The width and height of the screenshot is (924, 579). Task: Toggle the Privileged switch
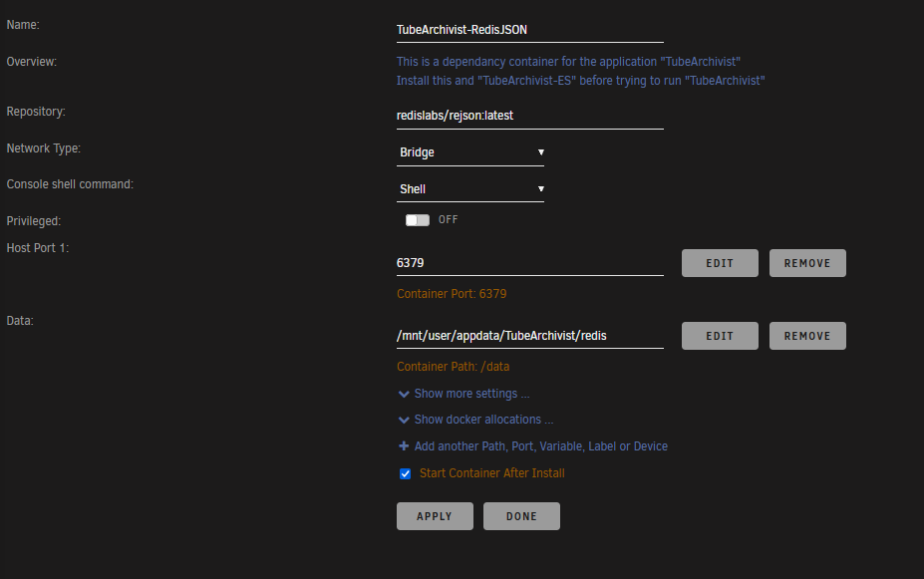(x=418, y=219)
